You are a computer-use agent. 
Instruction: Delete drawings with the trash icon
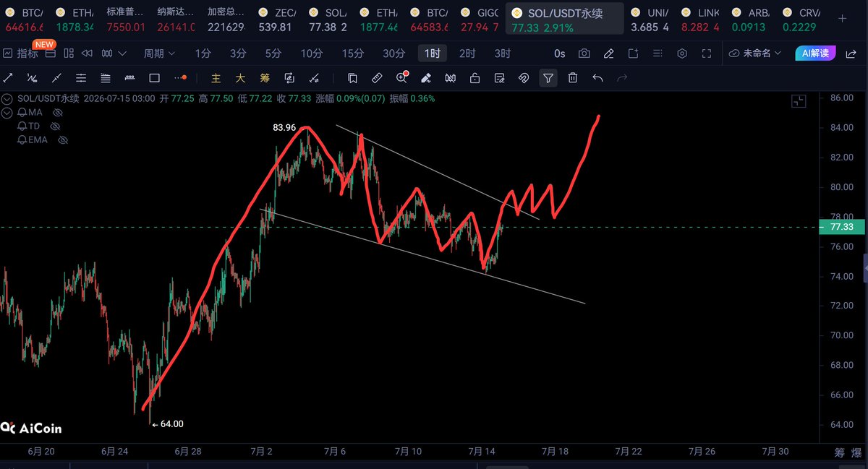(573, 78)
